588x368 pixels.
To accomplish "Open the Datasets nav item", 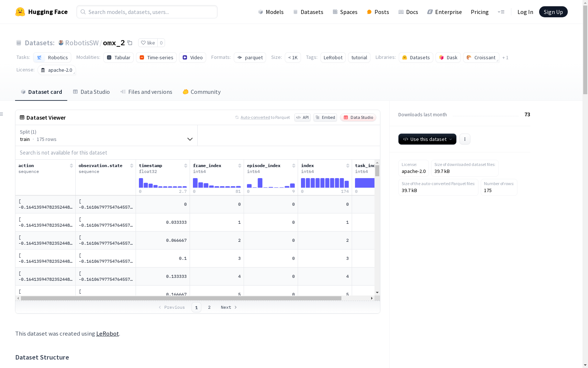I will click(308, 12).
